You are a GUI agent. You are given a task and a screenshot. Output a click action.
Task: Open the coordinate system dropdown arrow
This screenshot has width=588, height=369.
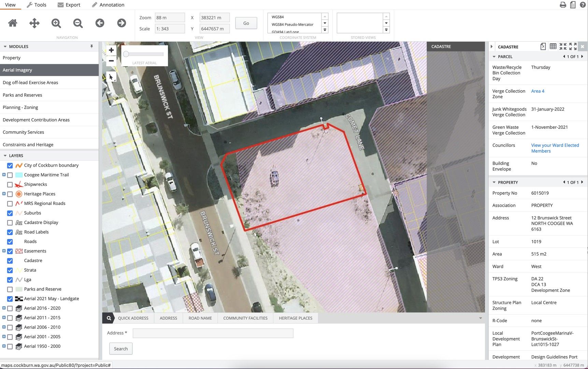[x=324, y=23]
